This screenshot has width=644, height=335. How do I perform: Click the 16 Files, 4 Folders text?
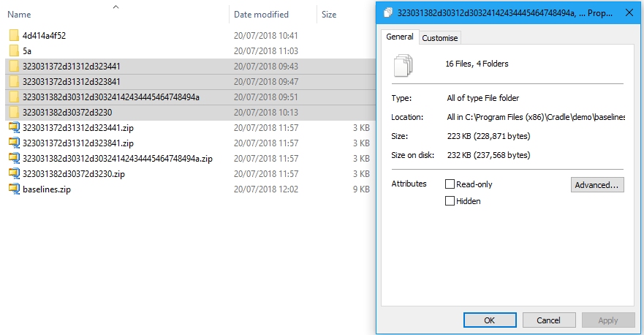coord(477,64)
